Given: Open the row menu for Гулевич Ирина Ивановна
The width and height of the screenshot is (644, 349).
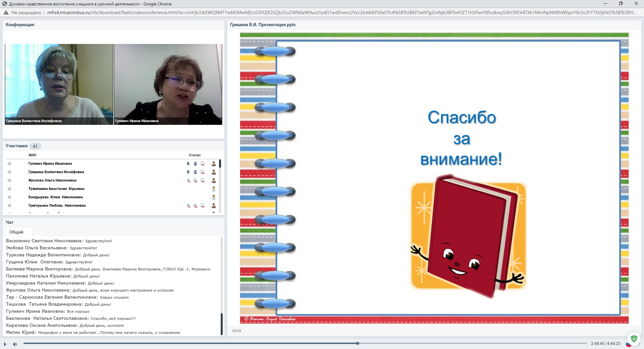Looking at the screenshot, I should [9, 164].
